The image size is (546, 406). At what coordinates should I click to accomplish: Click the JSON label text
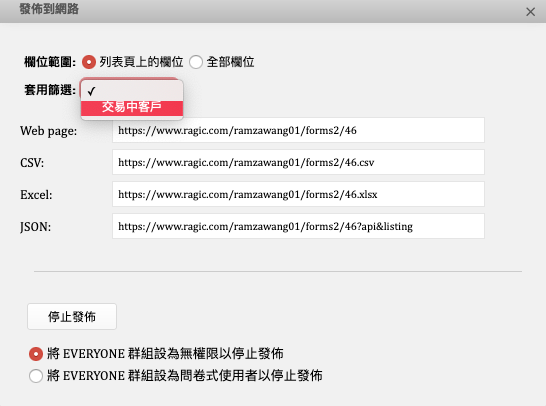pos(35,227)
